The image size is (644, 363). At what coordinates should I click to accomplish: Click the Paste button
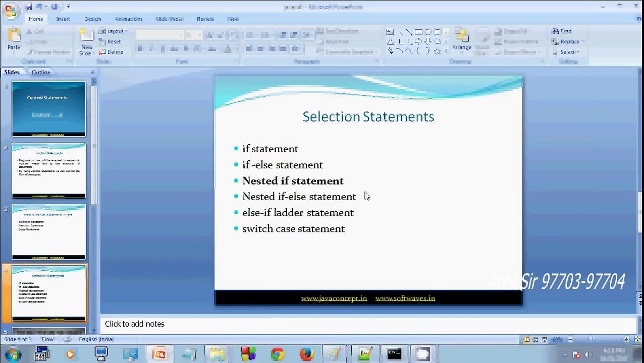(x=14, y=40)
